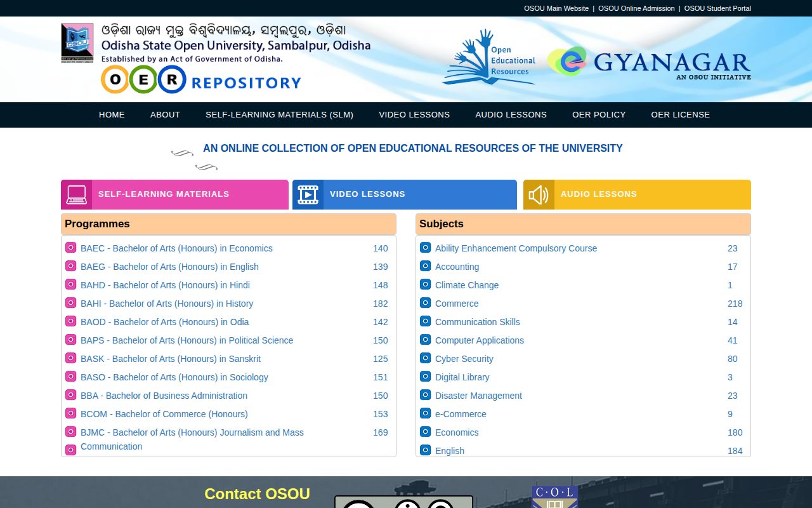
Task: Click the pink bullet icon beside BASK programme
Action: pos(71,358)
